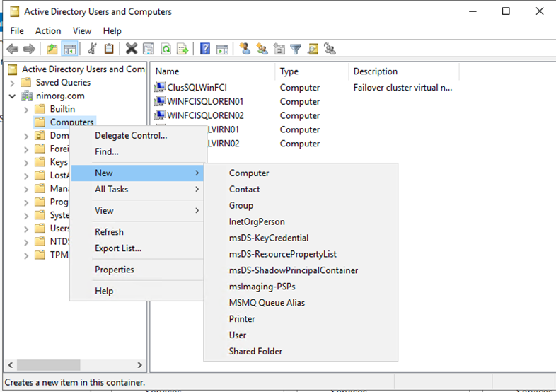Open Help via blue question mark icon
The height and width of the screenshot is (392, 556).
(x=205, y=49)
